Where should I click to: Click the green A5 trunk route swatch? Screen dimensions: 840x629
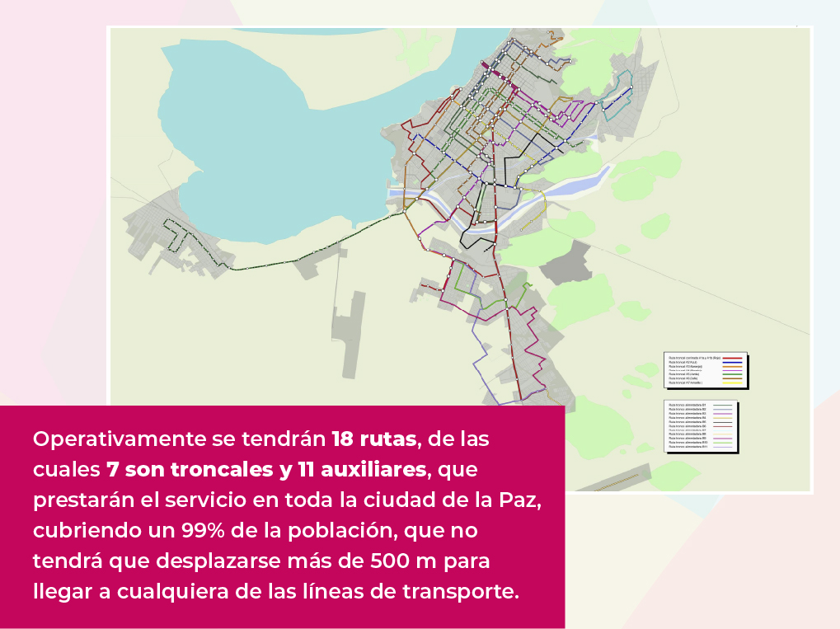tap(732, 375)
